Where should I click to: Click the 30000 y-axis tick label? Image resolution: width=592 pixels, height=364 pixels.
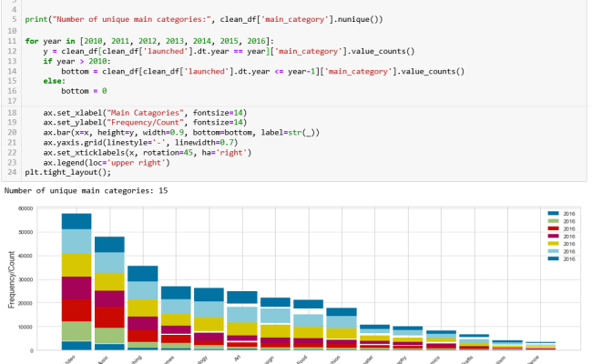pos(26,280)
